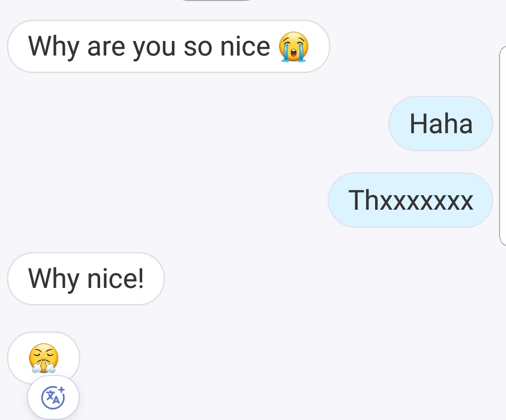Viewport: 506px width, 420px height.
Task: Select the "Haha" sent message bubble
Action: 440,123
